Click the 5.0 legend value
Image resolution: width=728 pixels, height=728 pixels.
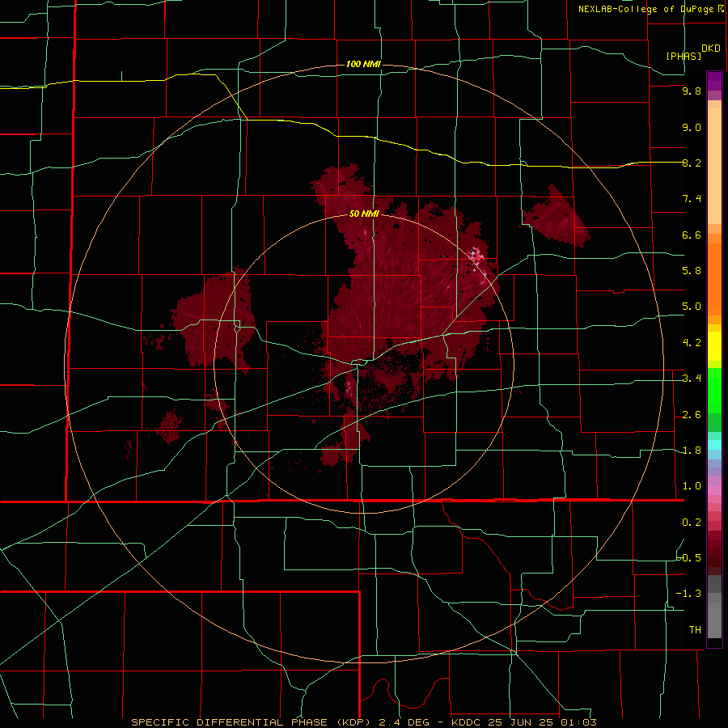[692, 307]
